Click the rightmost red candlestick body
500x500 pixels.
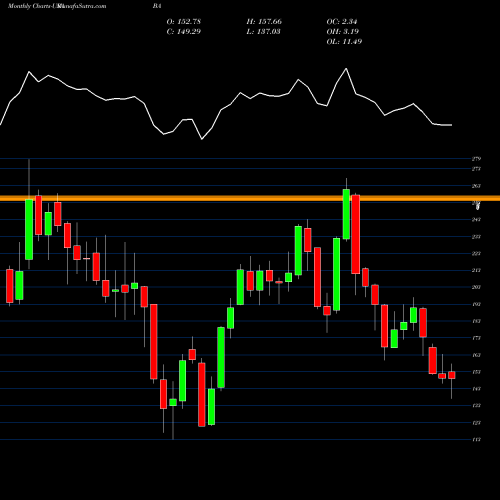[x=452, y=375]
